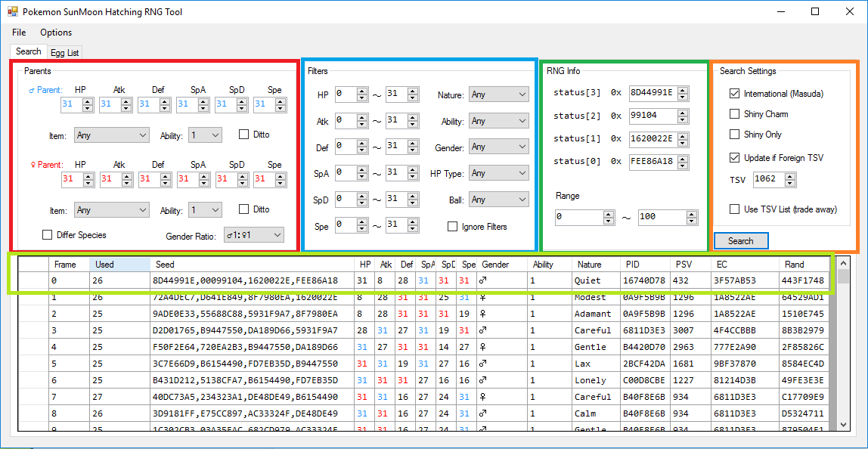Open the Nature filter dropdown
This screenshot has height=449, width=868.
pyautogui.click(x=498, y=94)
